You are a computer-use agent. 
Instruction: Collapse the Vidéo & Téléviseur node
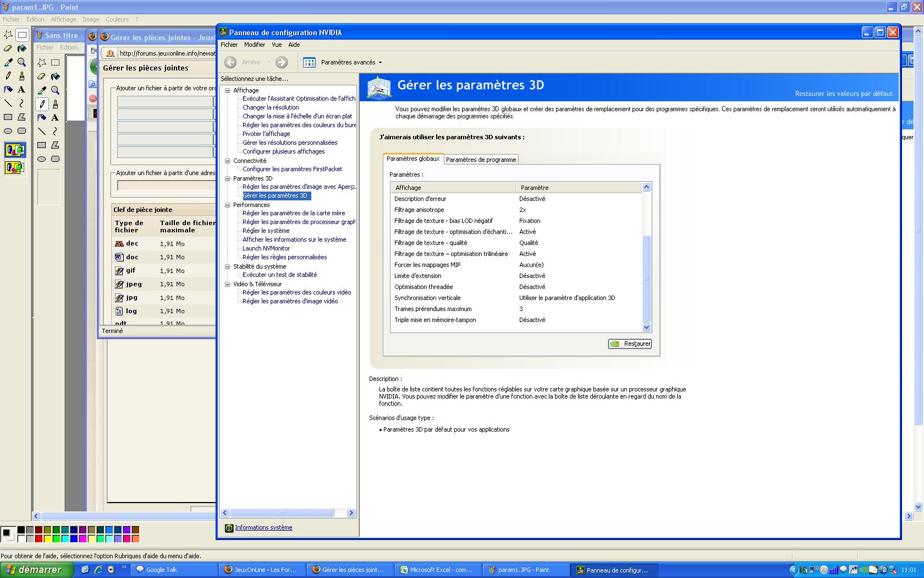point(227,284)
